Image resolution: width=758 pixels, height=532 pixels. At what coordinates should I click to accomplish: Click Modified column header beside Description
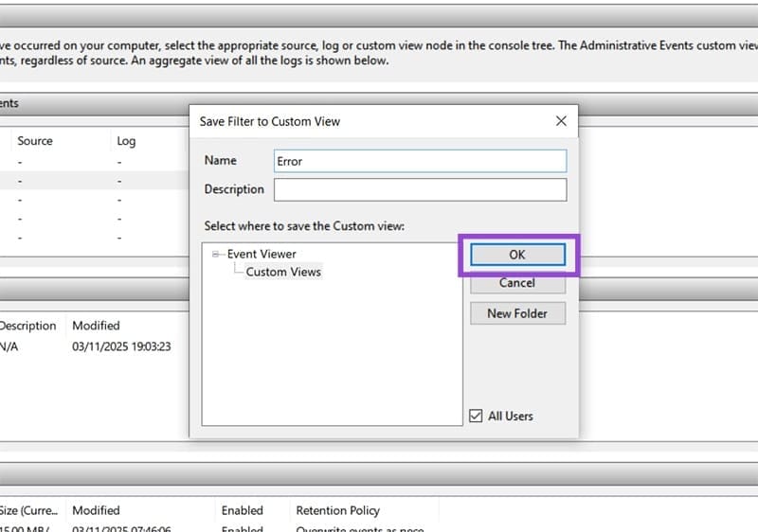pos(96,326)
